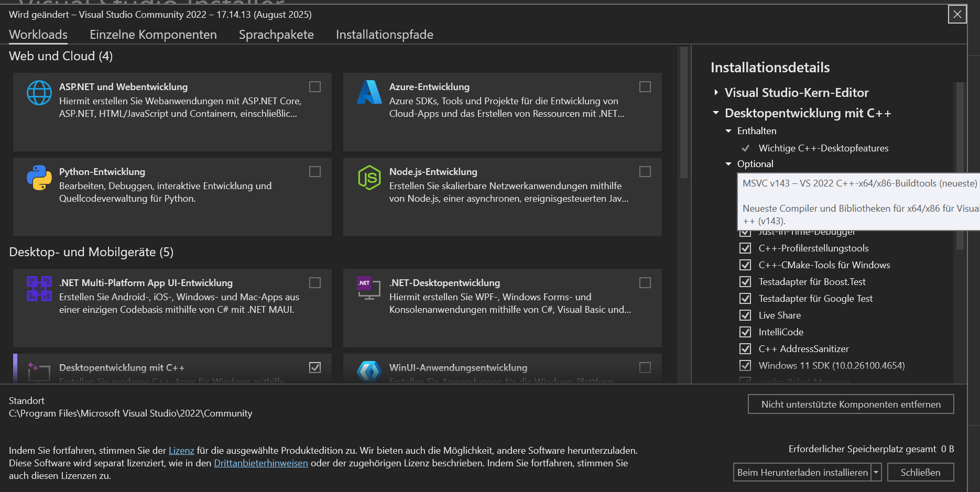The image size is (980, 492).
Task: Open the Lizenz link
Action: click(x=181, y=451)
